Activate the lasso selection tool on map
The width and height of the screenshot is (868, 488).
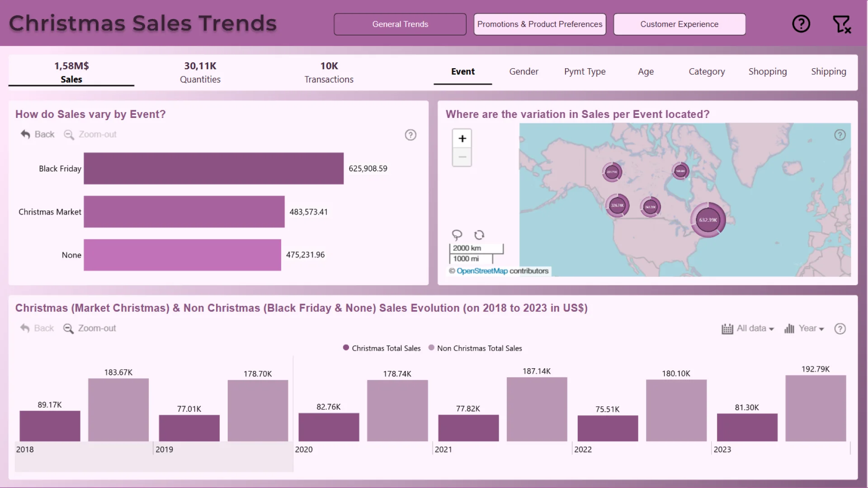point(457,235)
